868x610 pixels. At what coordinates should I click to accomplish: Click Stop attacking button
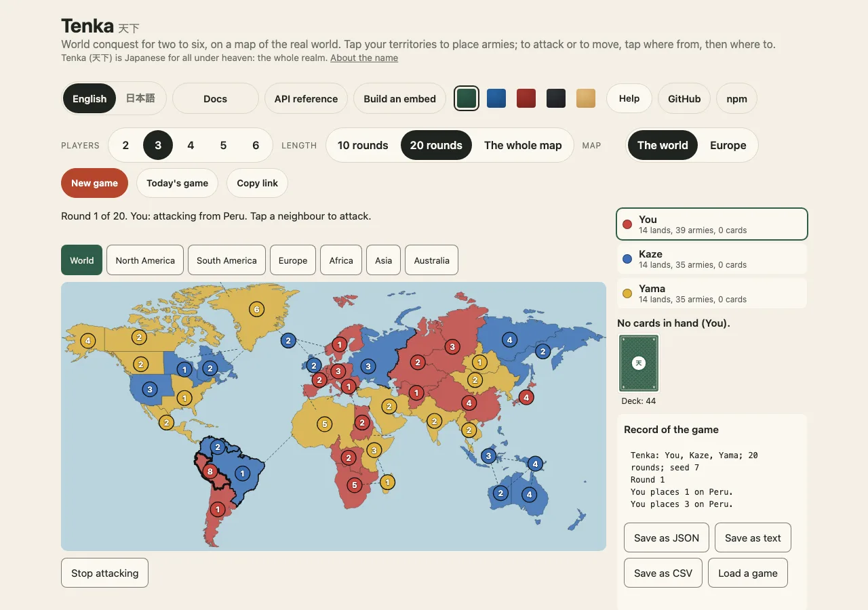[x=104, y=573]
